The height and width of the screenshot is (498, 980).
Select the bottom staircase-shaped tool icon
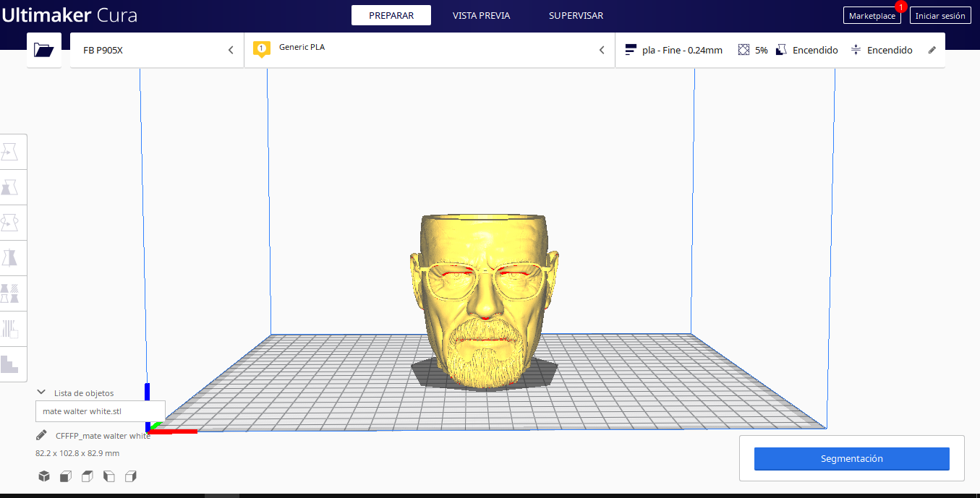[x=10, y=364]
